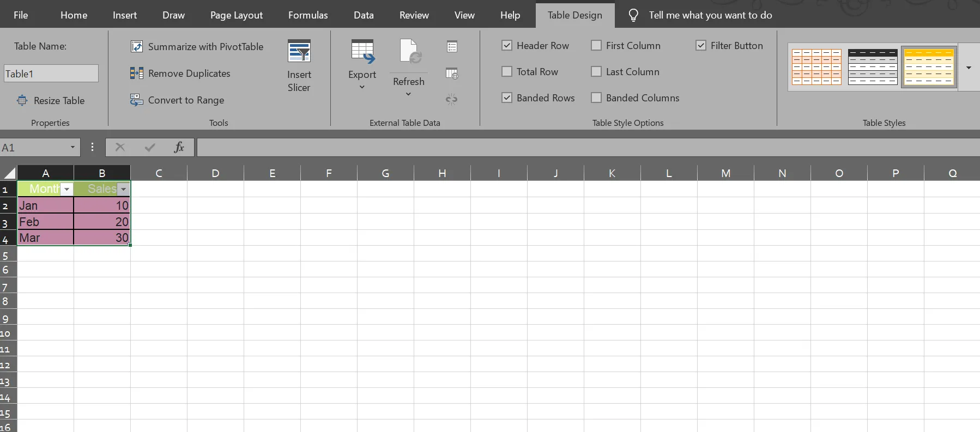Click the Tell me lightbulb icon
The image size is (980, 432).
(633, 15)
